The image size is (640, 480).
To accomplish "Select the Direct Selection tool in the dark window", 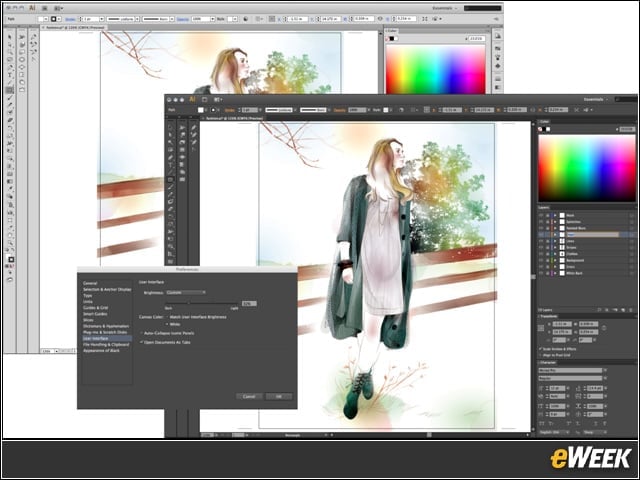I will pos(170,135).
